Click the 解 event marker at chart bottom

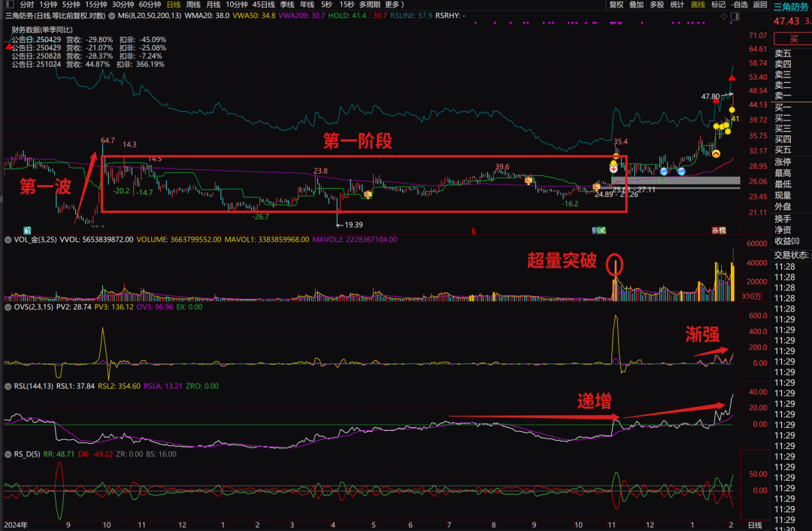point(28,231)
